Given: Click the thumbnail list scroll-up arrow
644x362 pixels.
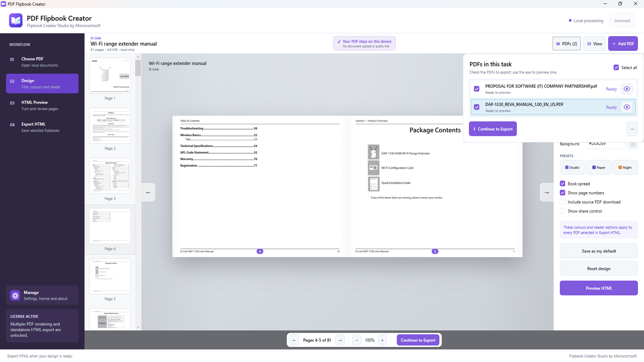Looking at the screenshot, I should [138, 57].
